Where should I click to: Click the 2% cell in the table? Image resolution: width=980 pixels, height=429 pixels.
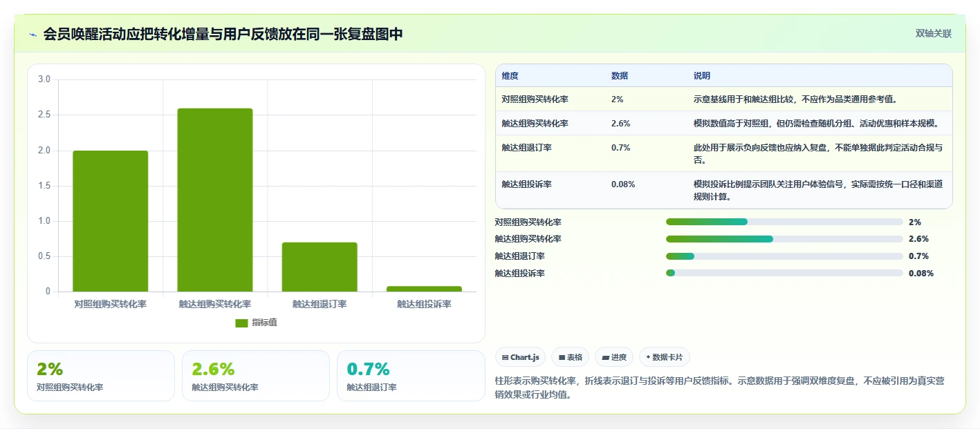click(617, 99)
